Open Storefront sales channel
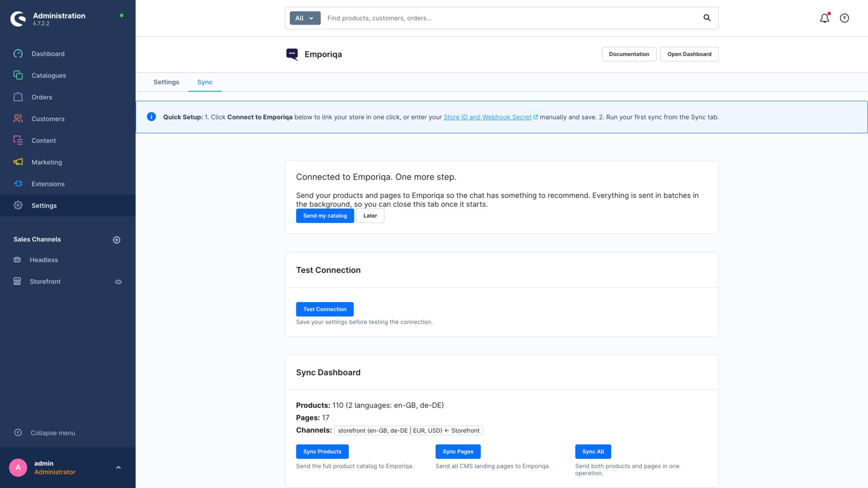Screen dimensions: 868x488 click(45, 282)
